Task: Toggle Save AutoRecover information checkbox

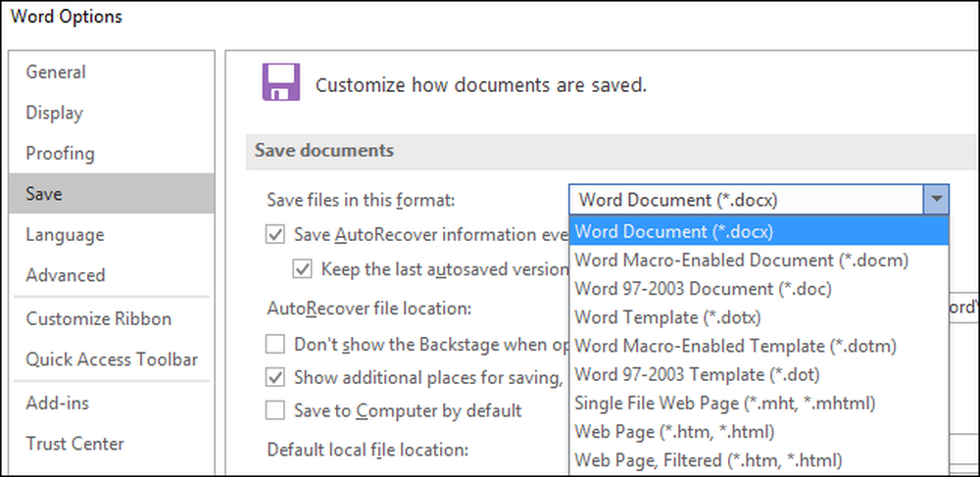Action: point(275,235)
